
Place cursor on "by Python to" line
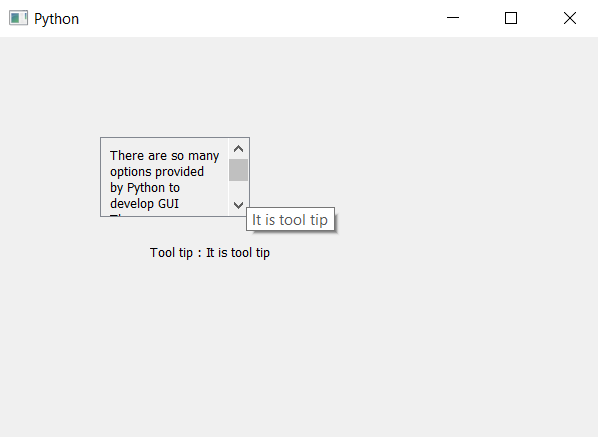point(145,188)
